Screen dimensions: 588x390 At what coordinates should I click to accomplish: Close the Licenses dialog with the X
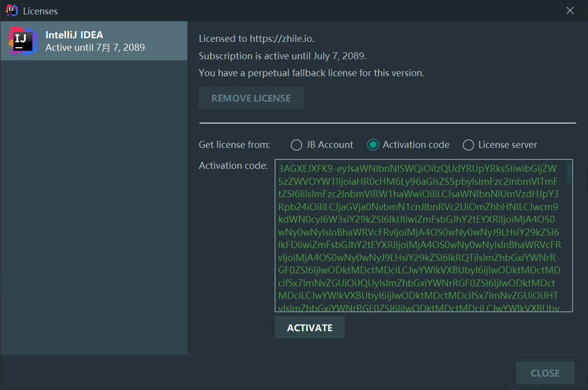click(570, 10)
